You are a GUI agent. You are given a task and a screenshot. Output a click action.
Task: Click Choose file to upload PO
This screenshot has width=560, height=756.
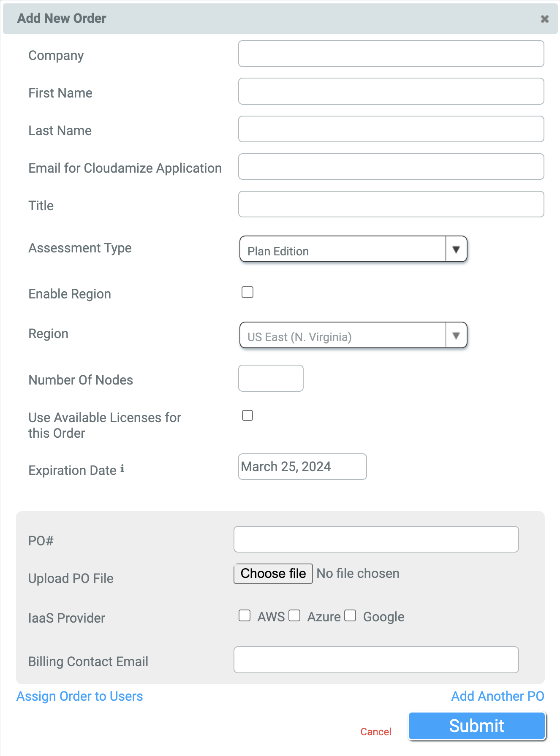tap(273, 574)
